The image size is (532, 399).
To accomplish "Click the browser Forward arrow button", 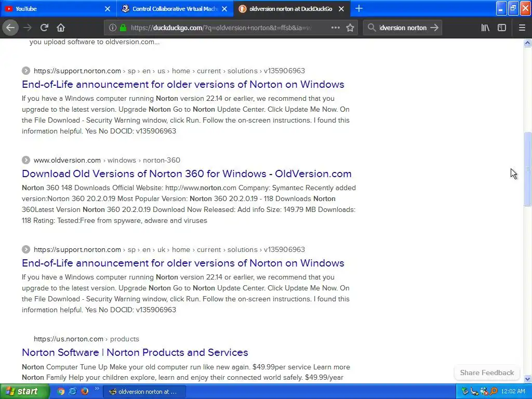I will 28,28.
